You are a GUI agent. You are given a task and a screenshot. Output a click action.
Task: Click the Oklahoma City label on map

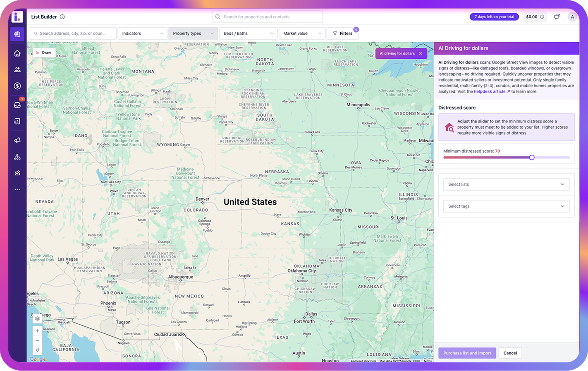pyautogui.click(x=302, y=271)
